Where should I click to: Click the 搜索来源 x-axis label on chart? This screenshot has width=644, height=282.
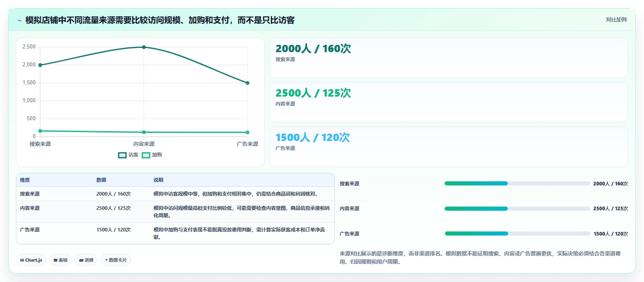40,144
